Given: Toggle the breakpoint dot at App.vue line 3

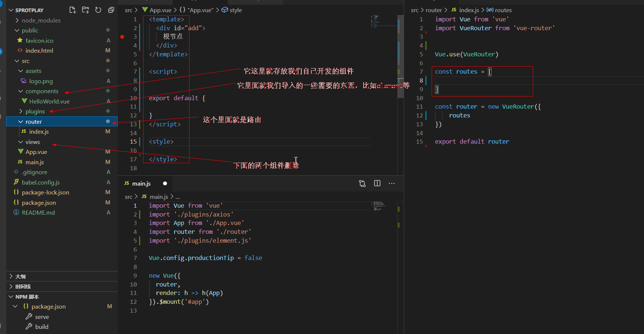Looking at the screenshot, I should click(122, 37).
